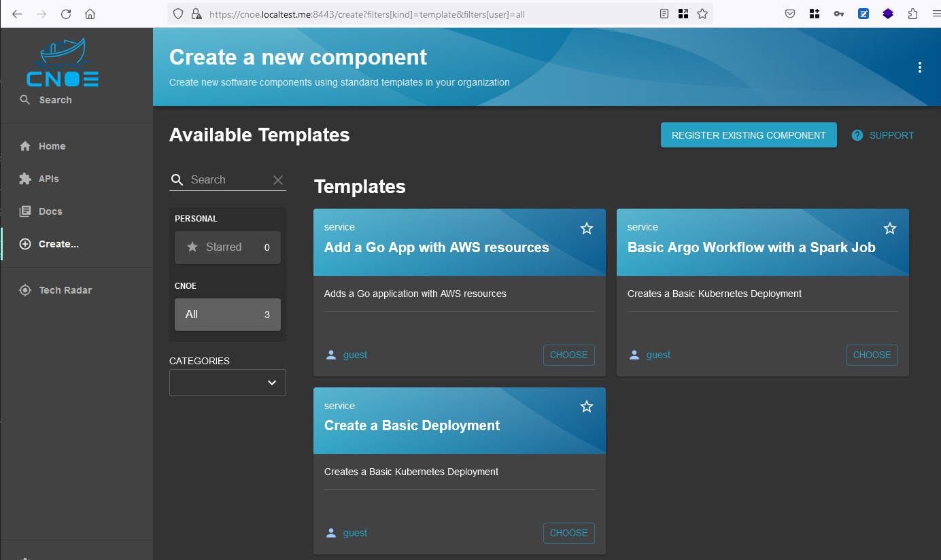
Task: Click the browser home icon
Action: point(90,14)
